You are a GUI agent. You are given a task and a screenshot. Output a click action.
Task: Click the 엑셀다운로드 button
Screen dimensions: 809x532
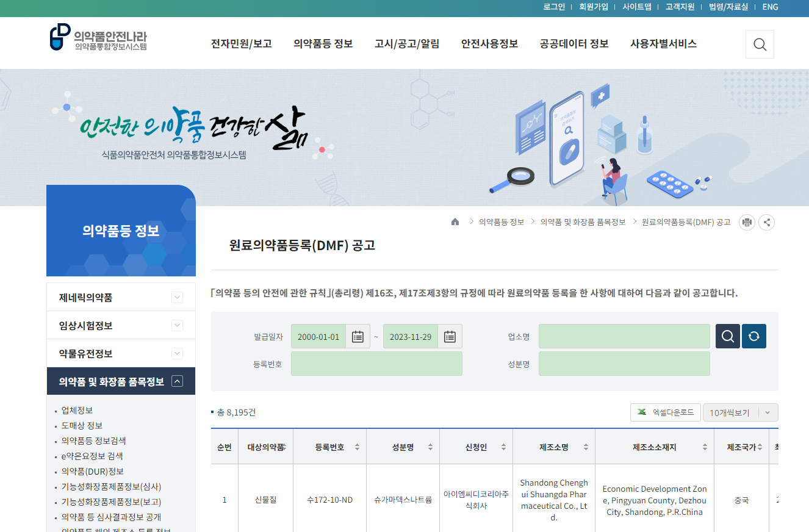665,412
